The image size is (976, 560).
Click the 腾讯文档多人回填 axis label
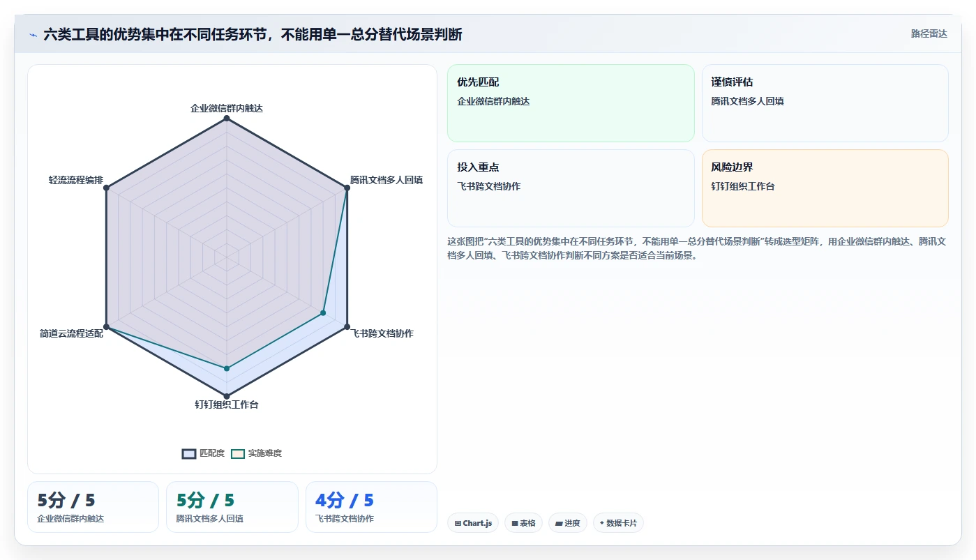[x=386, y=180]
